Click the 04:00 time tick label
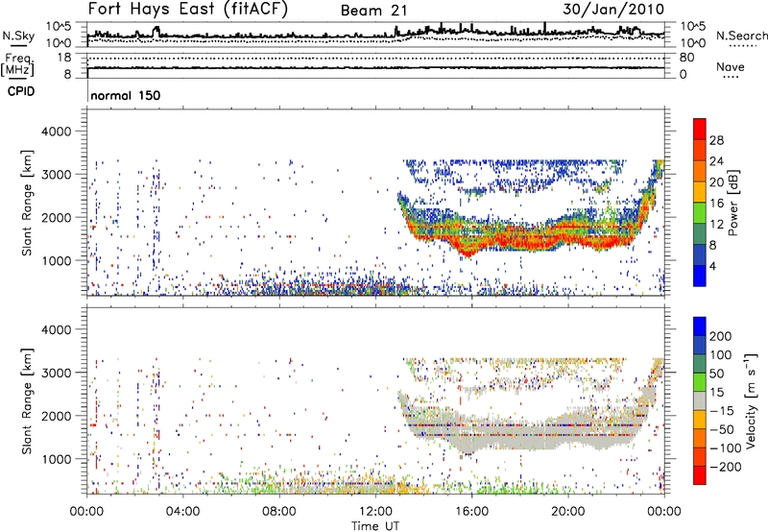 point(182,512)
